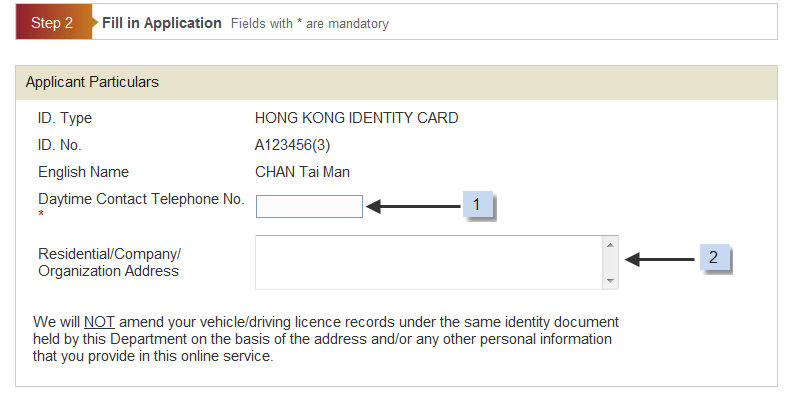This screenshot has height=396, width=789.
Task: Click the Daytime Contact Telephone No. label
Action: pos(141,199)
